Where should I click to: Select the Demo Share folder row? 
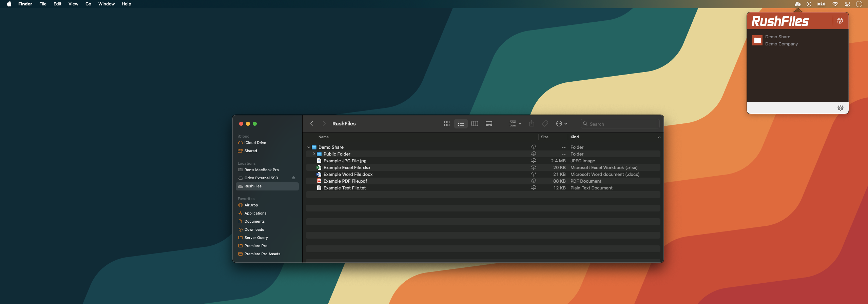[x=483, y=147]
